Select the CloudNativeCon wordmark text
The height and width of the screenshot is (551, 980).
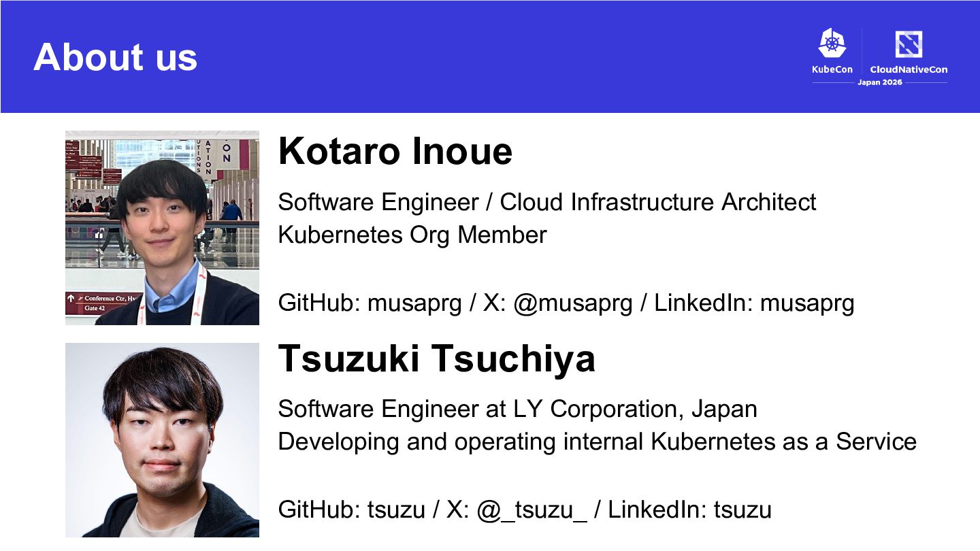[x=909, y=69]
